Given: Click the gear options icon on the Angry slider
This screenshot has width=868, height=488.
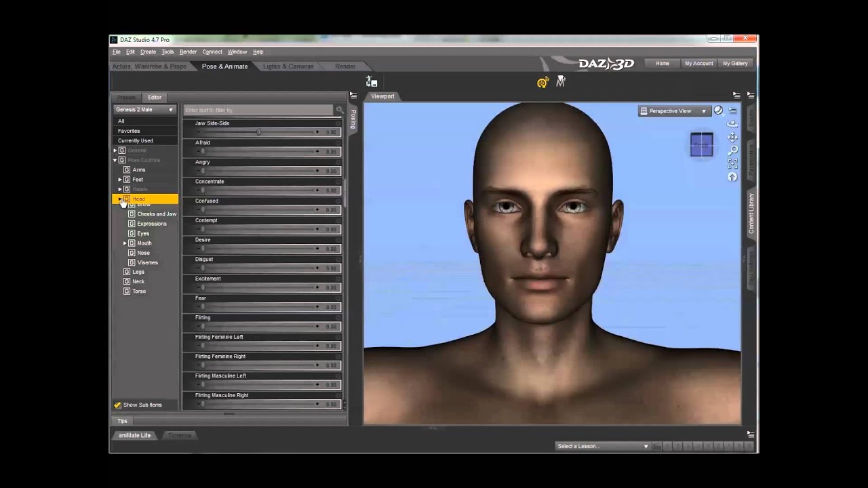Looking at the screenshot, I should (x=338, y=163).
